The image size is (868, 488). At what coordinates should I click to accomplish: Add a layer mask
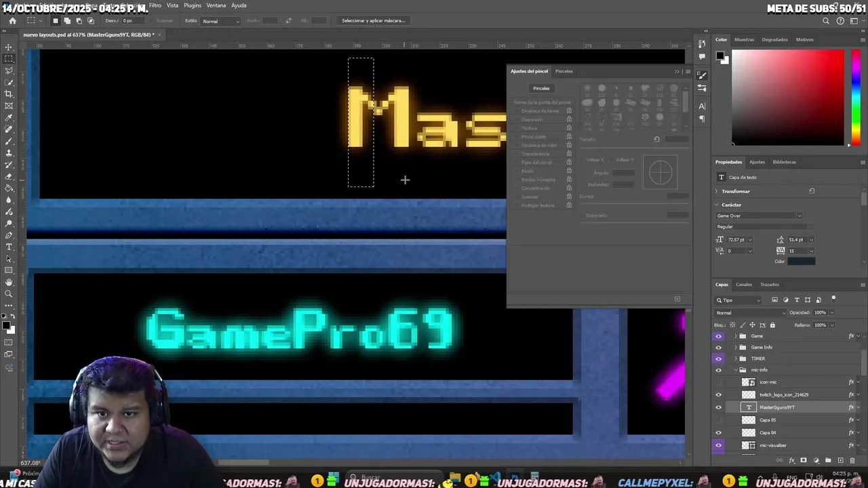[x=804, y=461]
